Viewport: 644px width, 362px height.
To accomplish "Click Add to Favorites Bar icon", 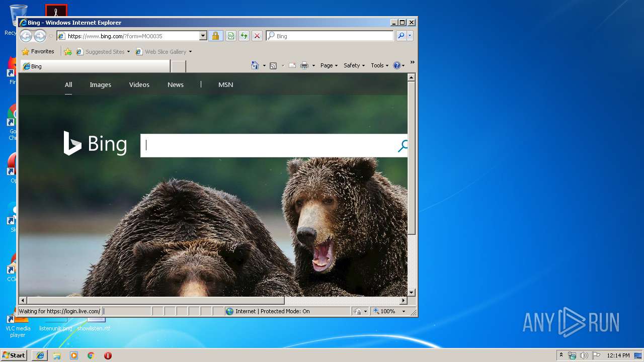I will coord(68,52).
